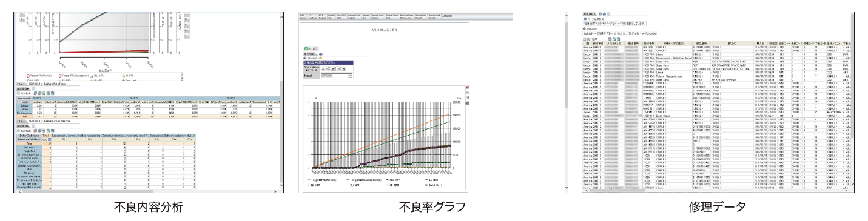Click the first green icon above repair data table
868x221 pixels.
point(614,39)
